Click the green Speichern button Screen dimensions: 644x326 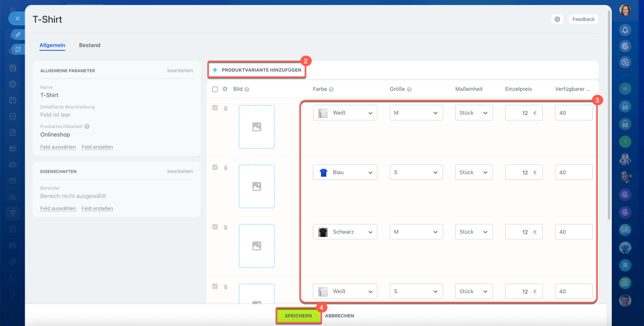(298, 316)
